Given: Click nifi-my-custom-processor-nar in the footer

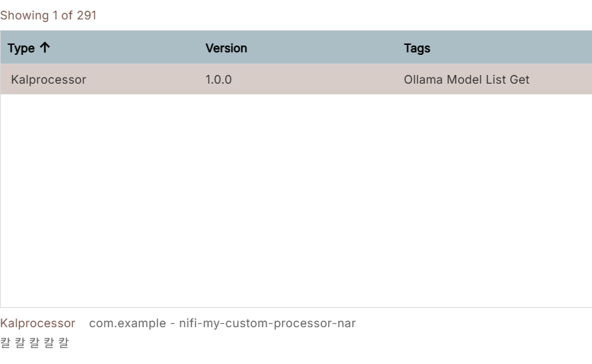Looking at the screenshot, I should (x=267, y=323).
